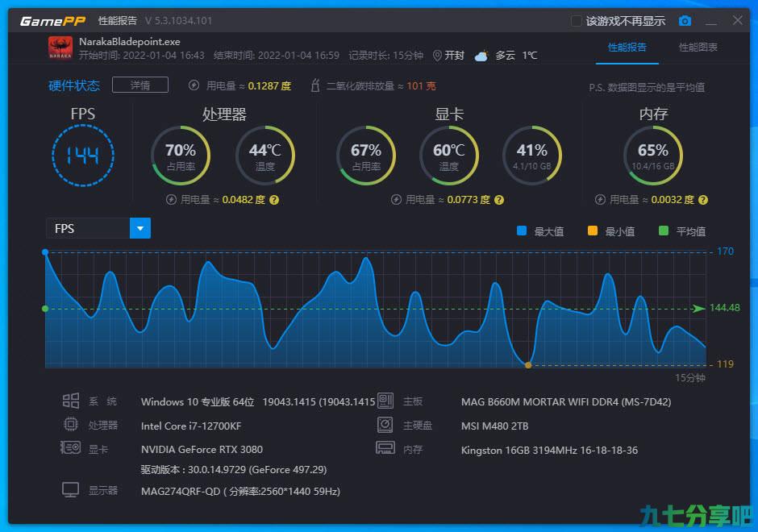Click the 系统 Windows icon
Image resolution: width=758 pixels, height=532 pixels.
click(x=71, y=401)
